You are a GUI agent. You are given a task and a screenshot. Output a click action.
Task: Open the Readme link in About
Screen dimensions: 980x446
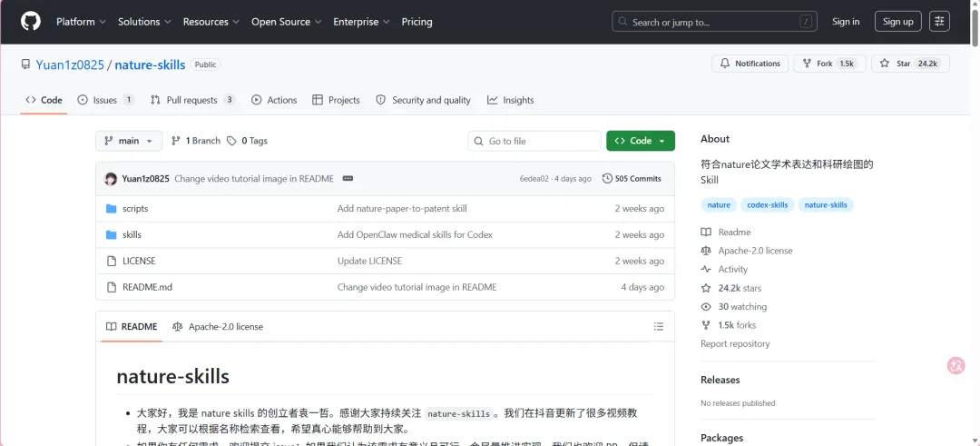[x=726, y=232]
